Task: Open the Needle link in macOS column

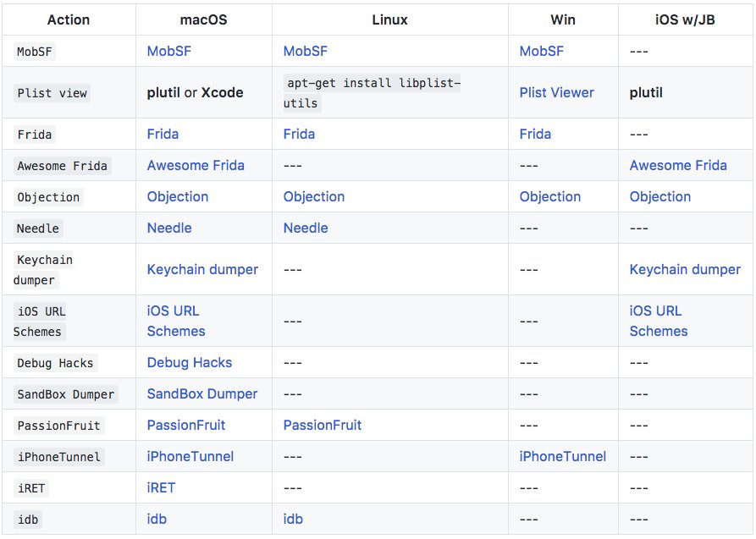Action: click(x=169, y=228)
